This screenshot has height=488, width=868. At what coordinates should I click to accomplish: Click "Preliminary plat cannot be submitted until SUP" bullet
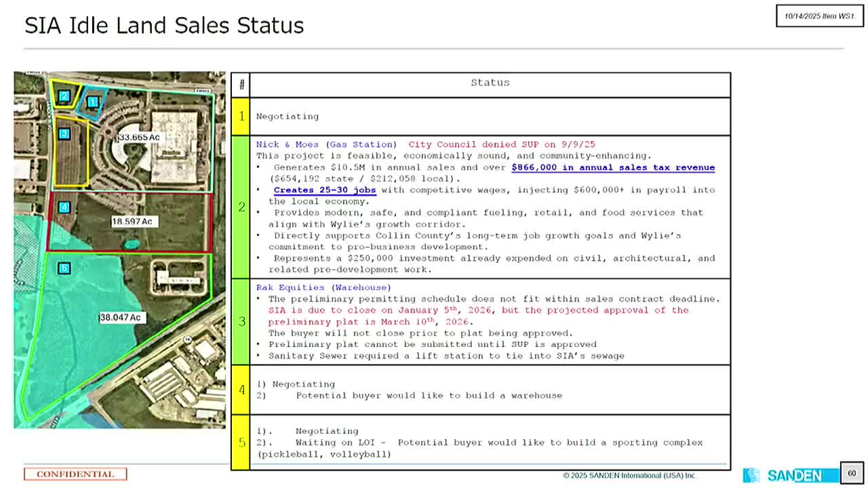click(427, 344)
